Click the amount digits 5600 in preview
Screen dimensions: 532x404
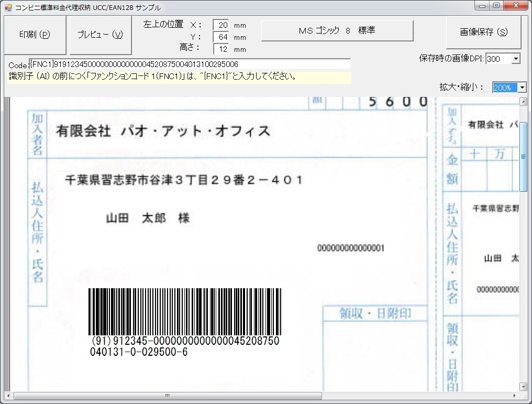397,102
